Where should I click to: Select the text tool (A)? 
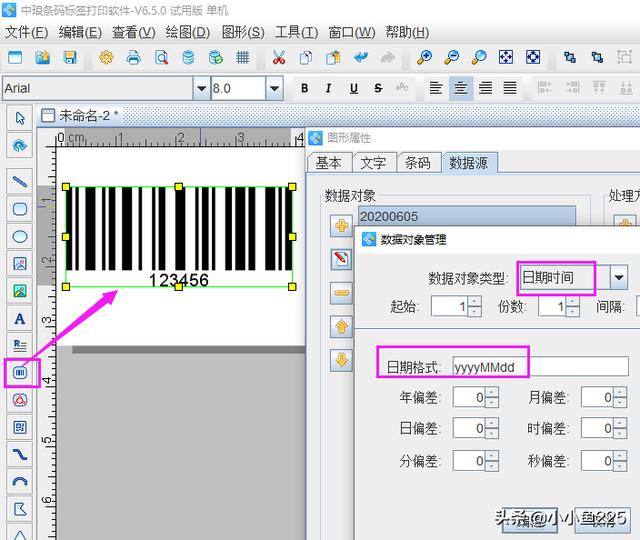(19, 319)
